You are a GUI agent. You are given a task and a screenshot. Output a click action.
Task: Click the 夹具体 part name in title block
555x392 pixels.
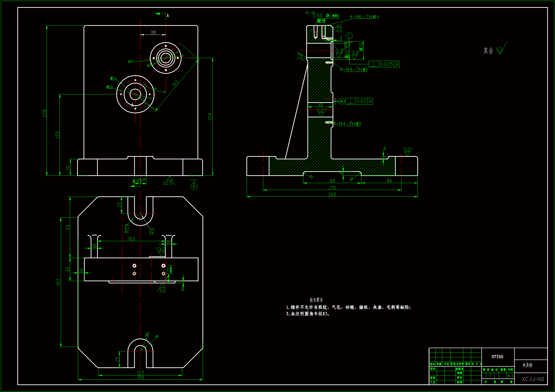pyautogui.click(x=527, y=365)
